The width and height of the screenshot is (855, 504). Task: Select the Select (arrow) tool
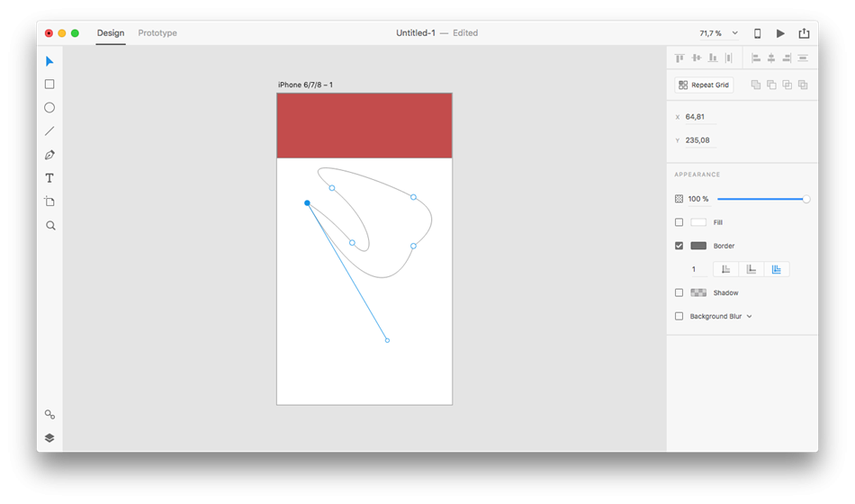(x=49, y=61)
